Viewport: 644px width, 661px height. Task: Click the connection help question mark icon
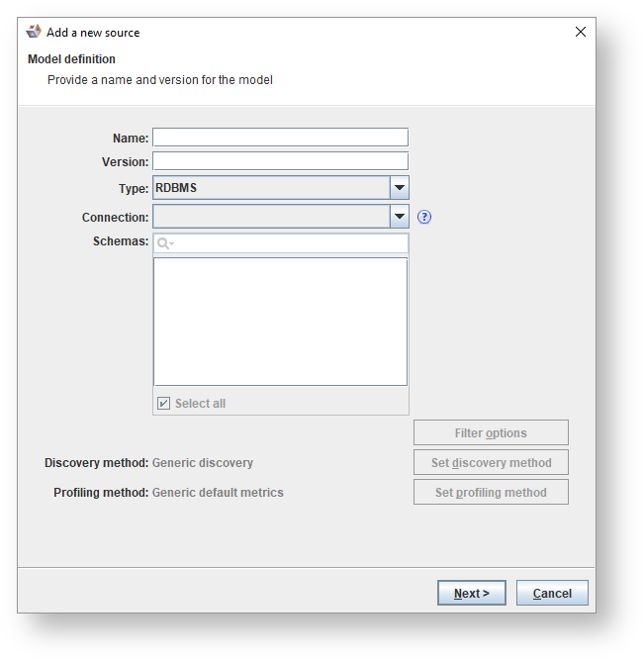[425, 218]
